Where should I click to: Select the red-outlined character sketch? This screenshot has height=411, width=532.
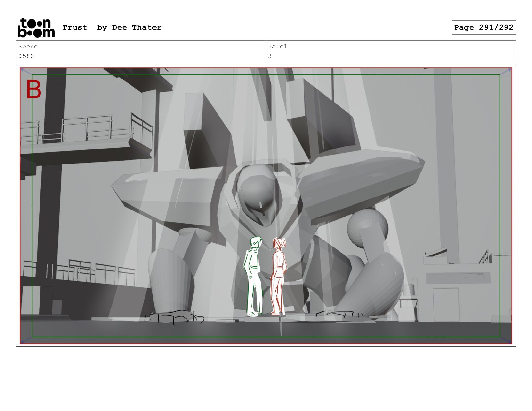pyautogui.click(x=278, y=276)
